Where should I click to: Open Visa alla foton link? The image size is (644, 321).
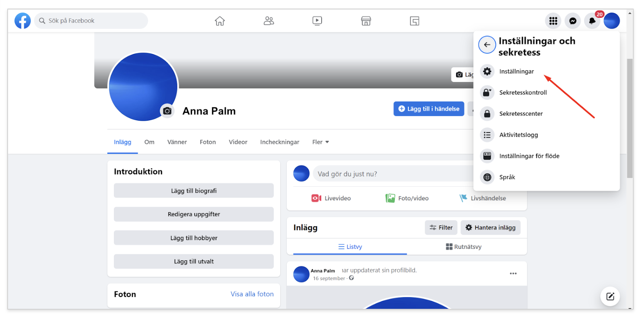[x=252, y=294]
